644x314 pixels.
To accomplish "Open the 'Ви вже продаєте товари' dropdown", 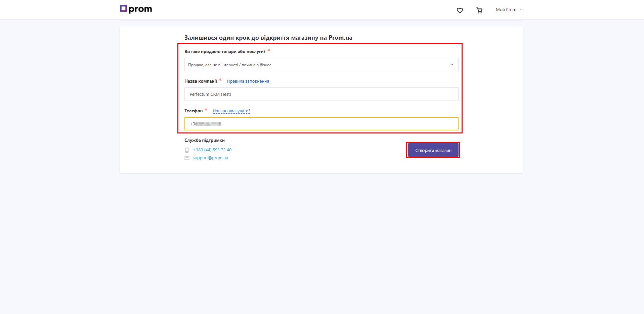I will tap(321, 65).
